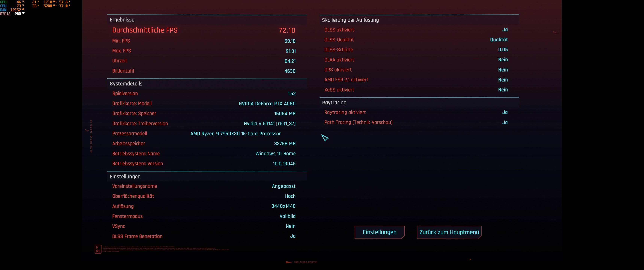Click the Min. FPS value 59.18
The image size is (644, 270).
click(290, 41)
